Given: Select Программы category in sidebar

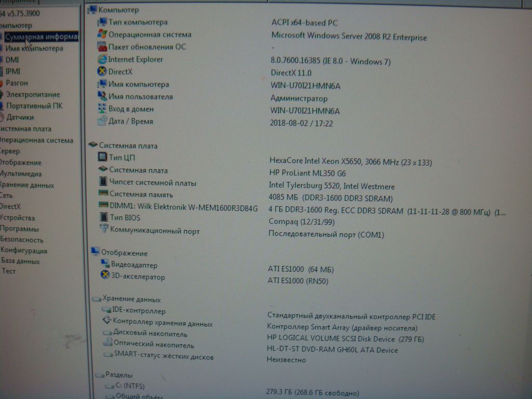Looking at the screenshot, I should tap(19, 229).
